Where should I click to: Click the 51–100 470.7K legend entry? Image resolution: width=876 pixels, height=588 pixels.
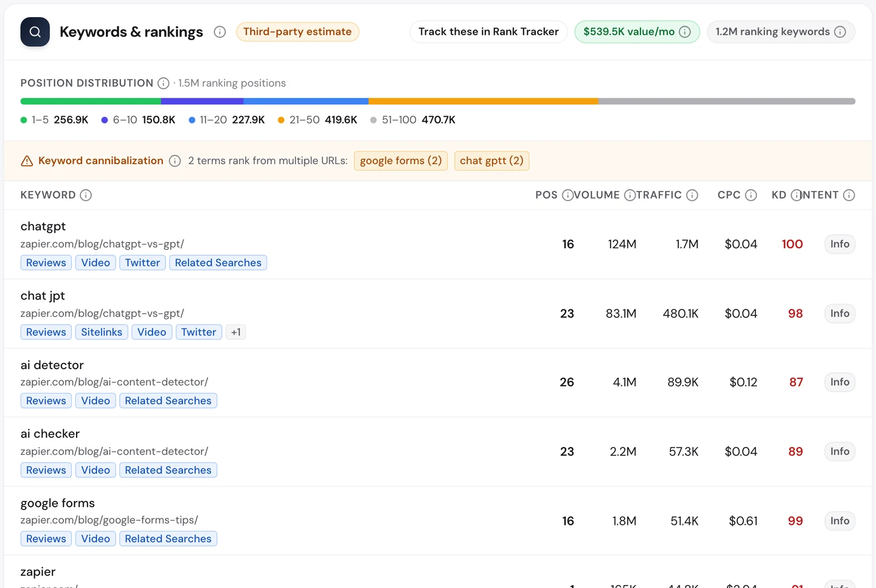pos(413,120)
